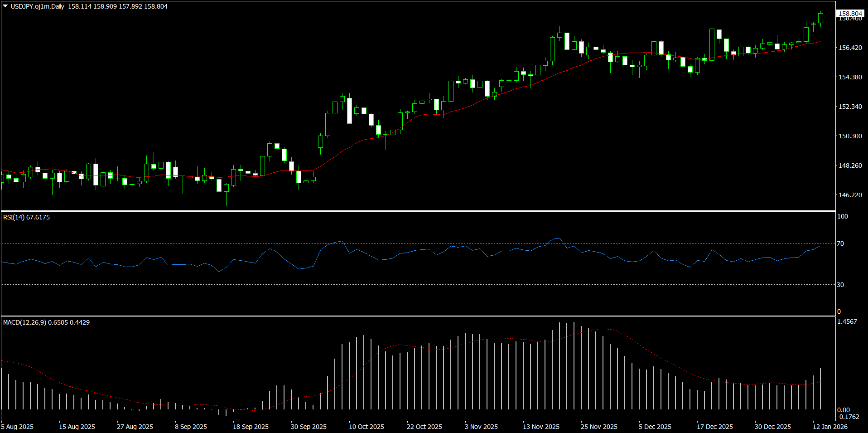Click the RSI level 30 label
The image size is (868, 433).
[841, 285]
